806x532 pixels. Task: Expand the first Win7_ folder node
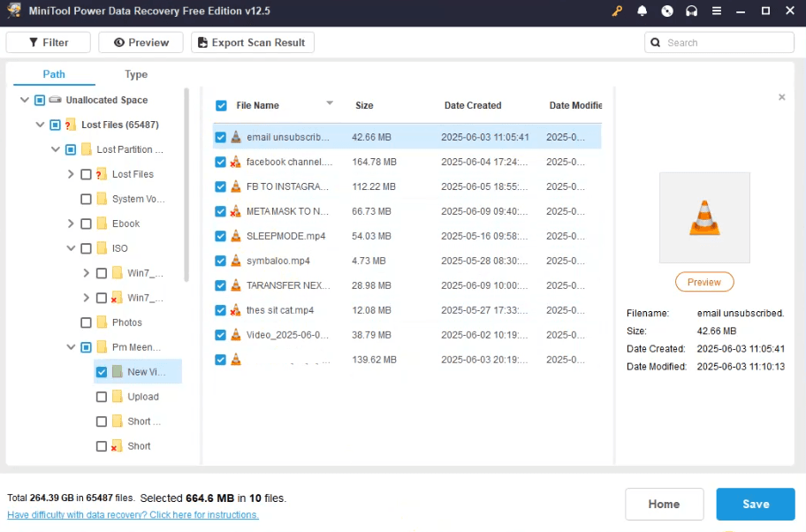pos(87,273)
